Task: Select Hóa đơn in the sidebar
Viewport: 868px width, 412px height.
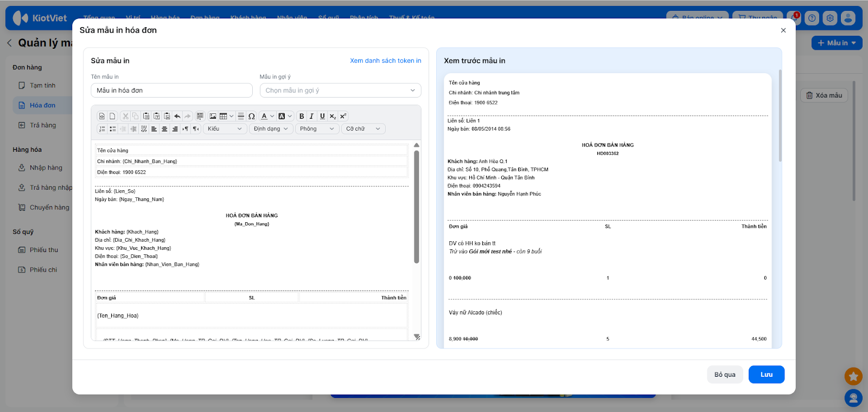Action: point(42,105)
